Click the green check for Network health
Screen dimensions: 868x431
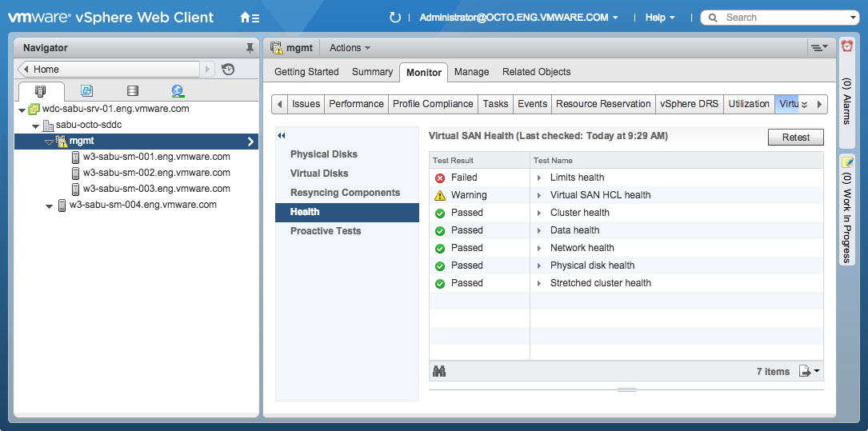[440, 249]
